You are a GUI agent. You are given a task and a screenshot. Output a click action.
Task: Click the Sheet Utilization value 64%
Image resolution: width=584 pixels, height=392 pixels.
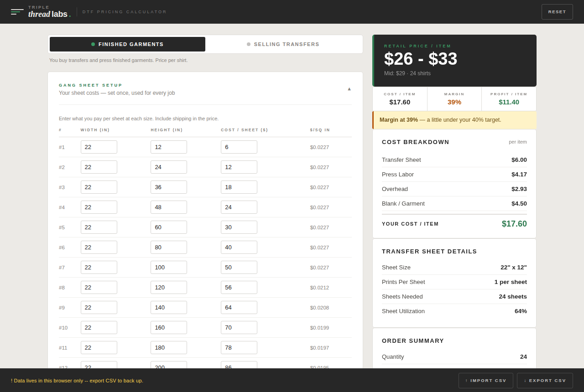(x=521, y=311)
